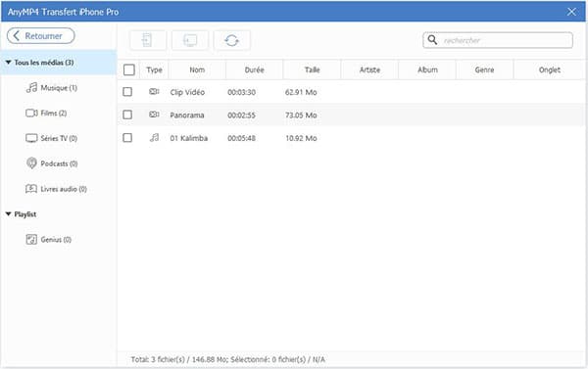
Task: Sort by the Durée column header
Action: [254, 69]
